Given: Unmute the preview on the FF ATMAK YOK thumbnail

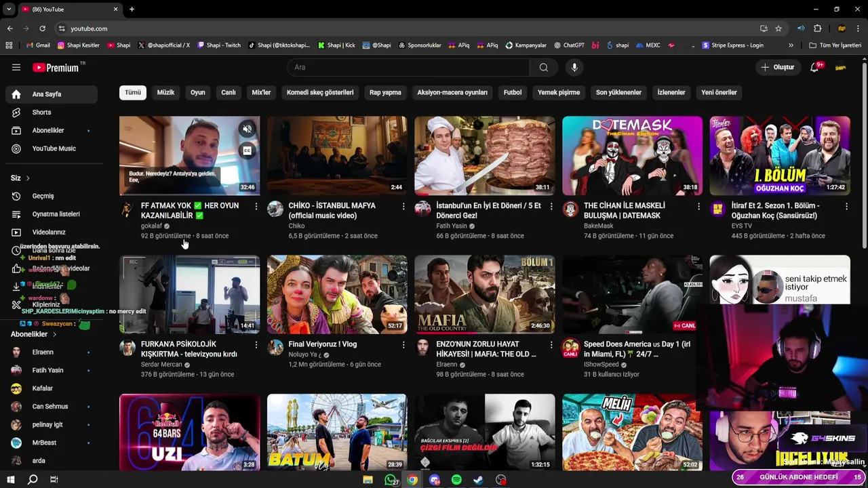Looking at the screenshot, I should coord(248,129).
